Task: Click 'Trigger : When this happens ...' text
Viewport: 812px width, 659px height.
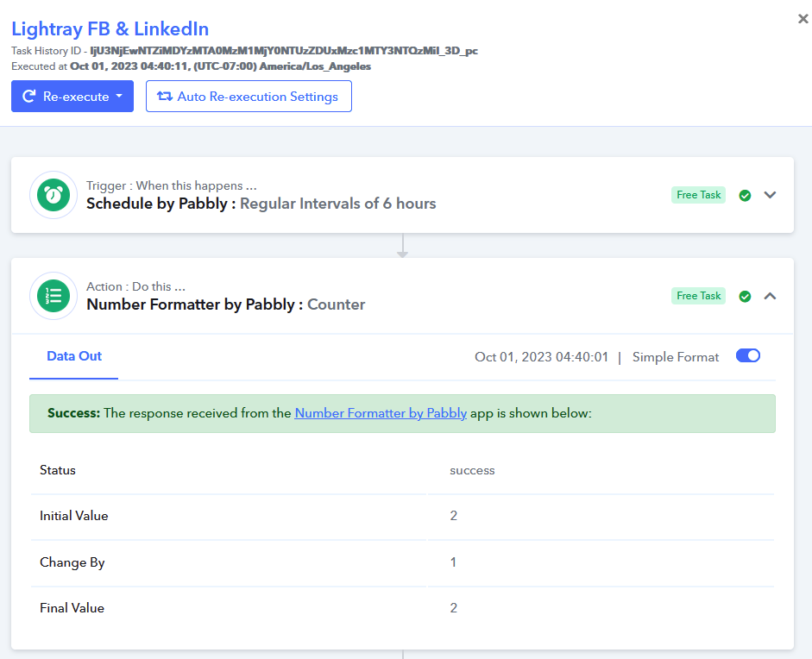Action: [x=172, y=185]
